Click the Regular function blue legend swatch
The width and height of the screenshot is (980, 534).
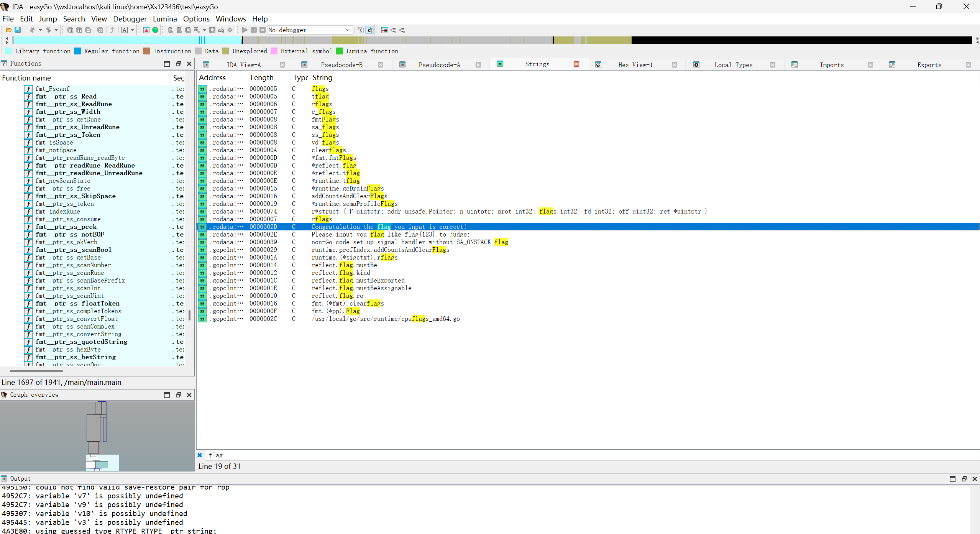(77, 51)
